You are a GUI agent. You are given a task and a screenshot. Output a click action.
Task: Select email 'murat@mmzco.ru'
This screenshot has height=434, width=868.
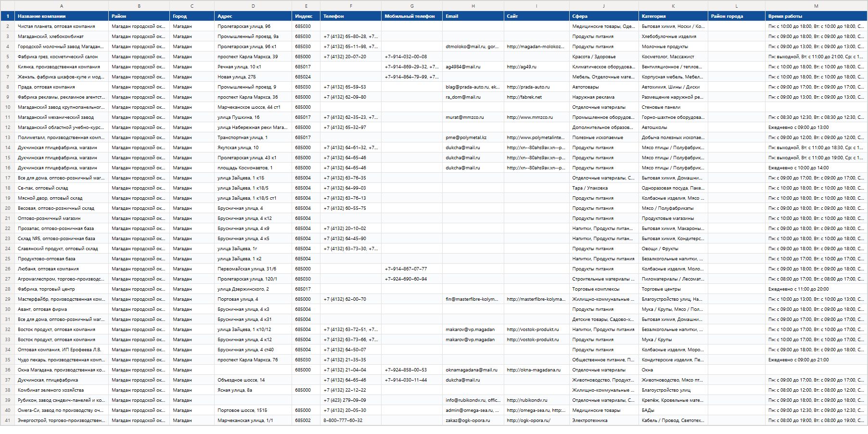(473, 117)
